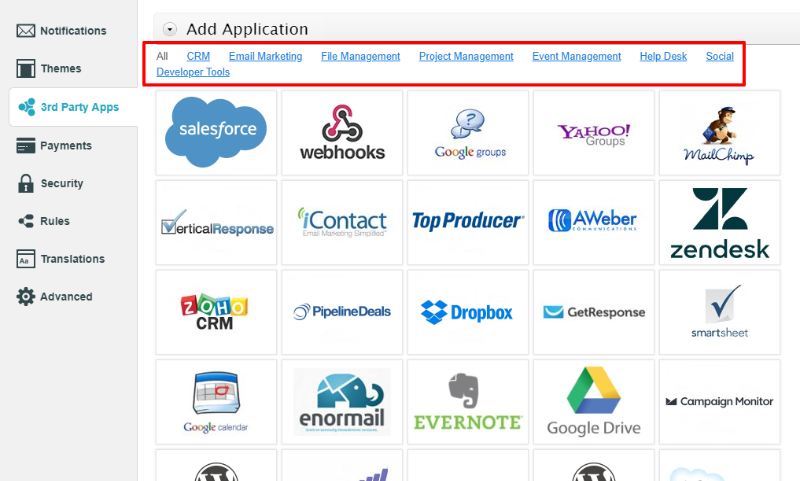Select the Yahoo! Groups tile
Screen dimensions: 800x481
tap(594, 133)
